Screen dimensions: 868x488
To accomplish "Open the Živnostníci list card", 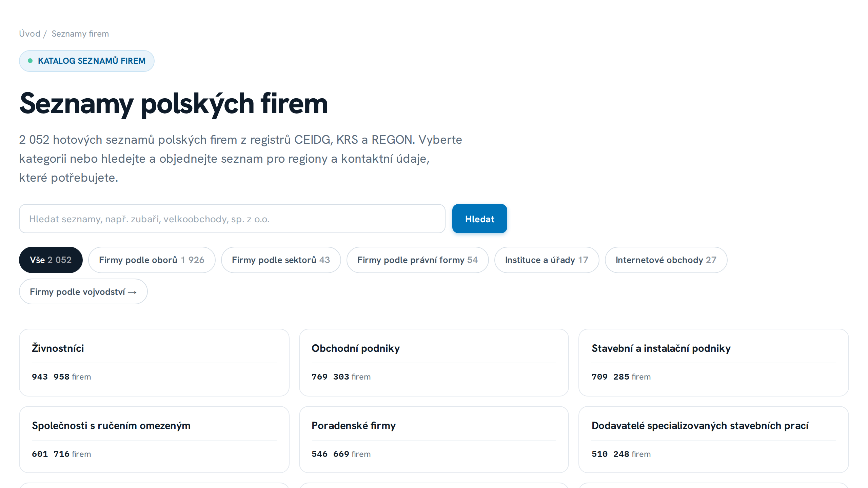I will [x=154, y=363].
